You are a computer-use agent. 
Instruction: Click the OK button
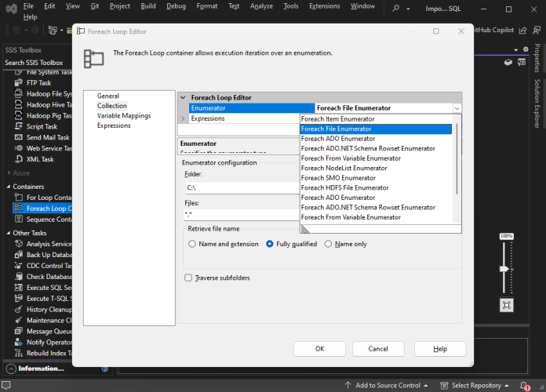[x=319, y=348]
